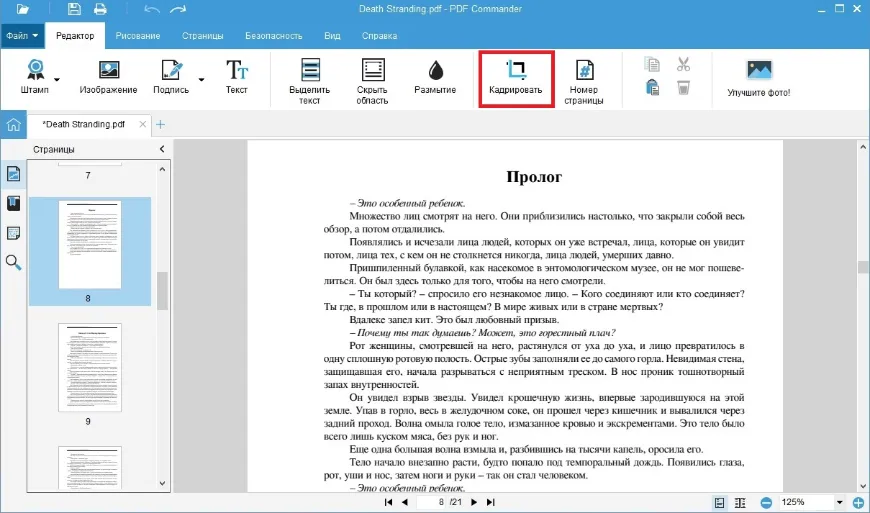Click the Пролог heading text
Image resolution: width=870 pixels, height=513 pixels.
[x=534, y=177]
